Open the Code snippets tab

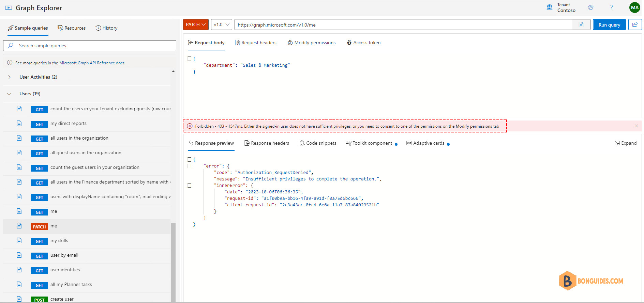coord(318,143)
